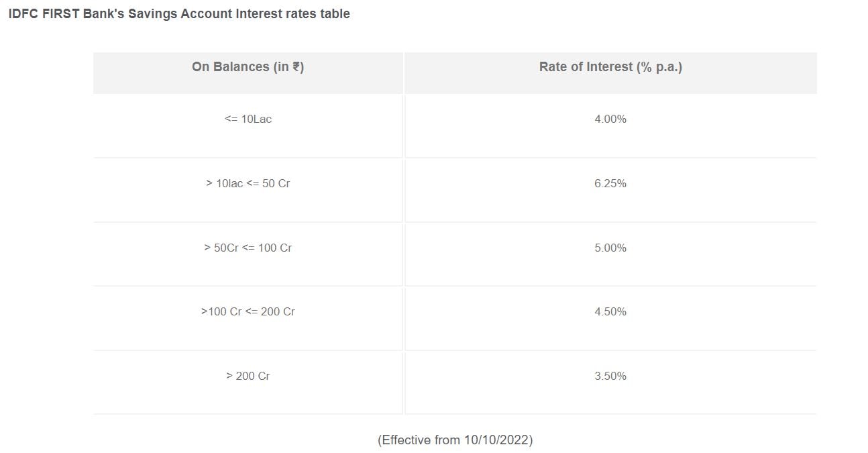Click the '(% p.a.)' text in the header
868x453 pixels.
pos(659,67)
